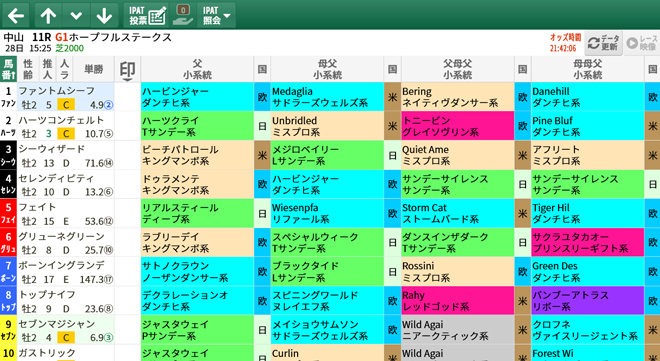The image size is (660, 361).
Task: Click horse number 7 blue badge
Action: [x=8, y=271]
